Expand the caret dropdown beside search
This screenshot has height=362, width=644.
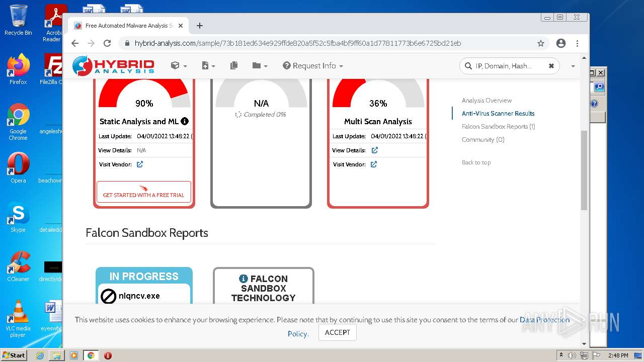tap(573, 66)
